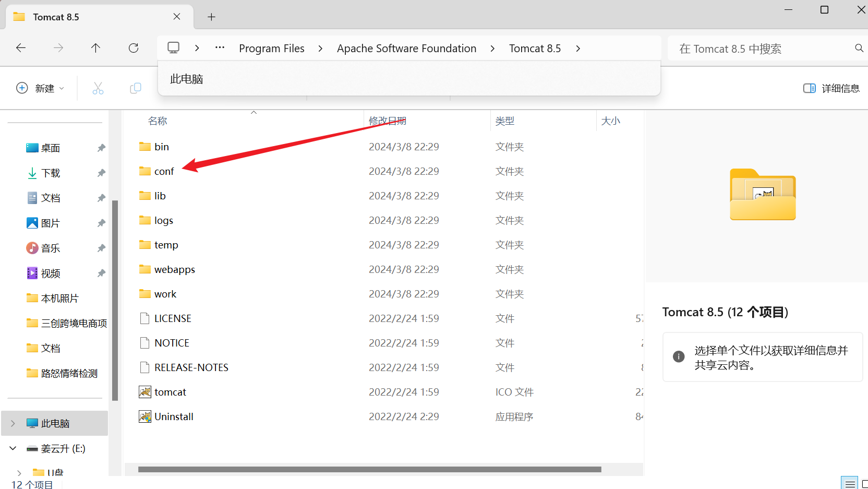Click the search magnifier icon
Viewport: 868px width, 489px height.
click(x=859, y=48)
